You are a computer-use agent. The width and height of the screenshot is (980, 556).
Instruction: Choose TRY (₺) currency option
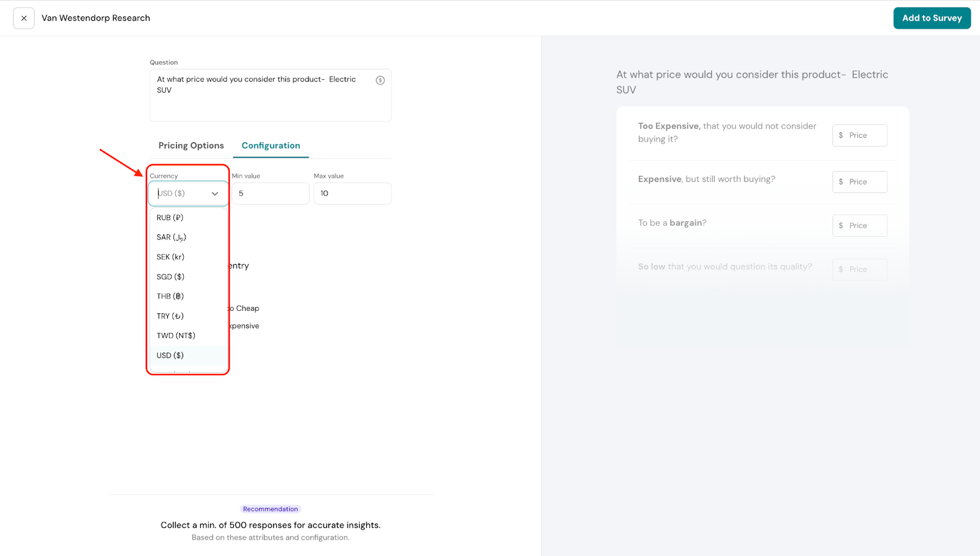coord(170,316)
